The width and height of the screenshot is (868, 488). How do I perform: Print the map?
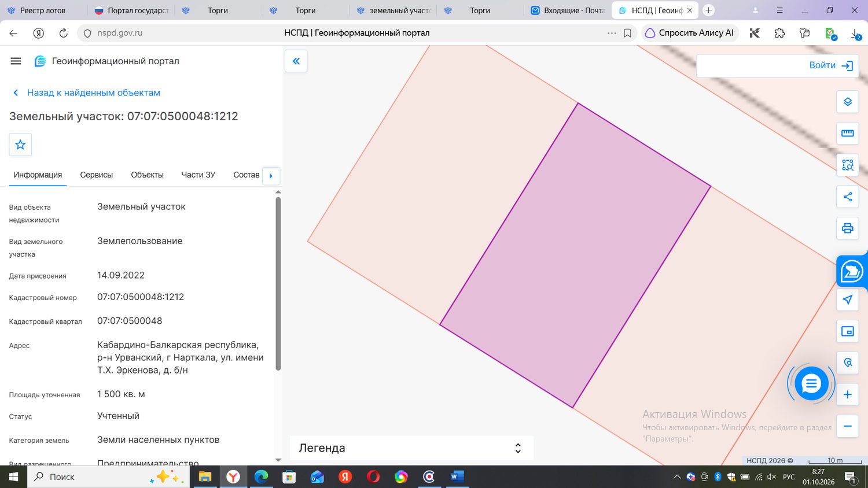848,228
